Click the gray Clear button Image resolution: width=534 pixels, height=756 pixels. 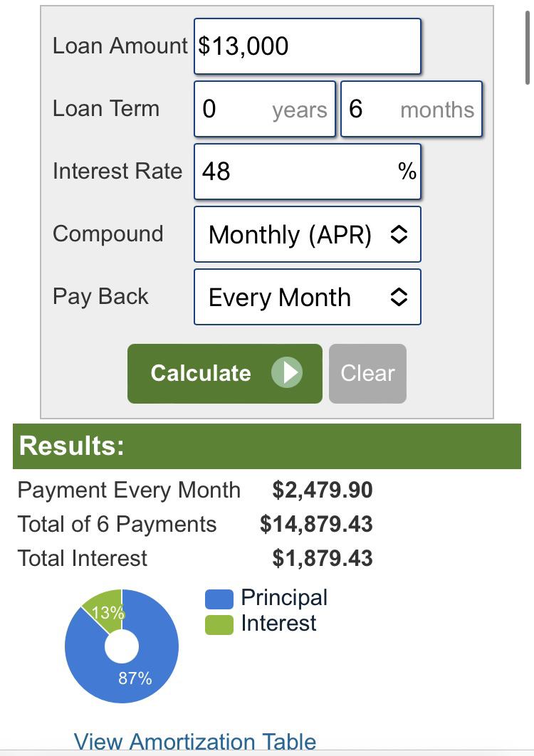point(367,374)
